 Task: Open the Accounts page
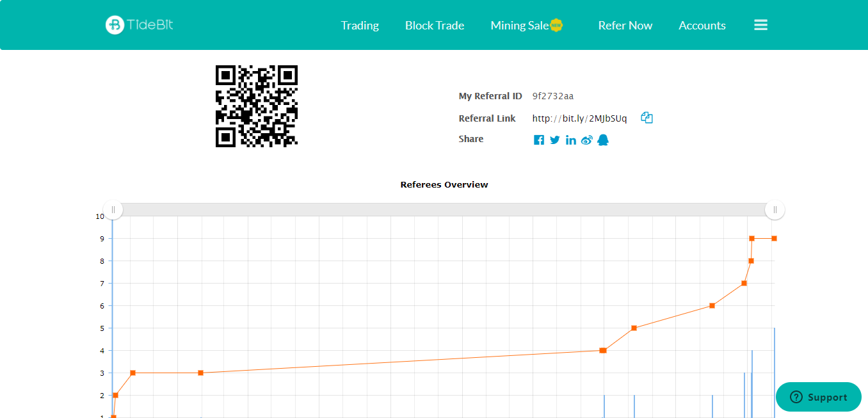[702, 26]
